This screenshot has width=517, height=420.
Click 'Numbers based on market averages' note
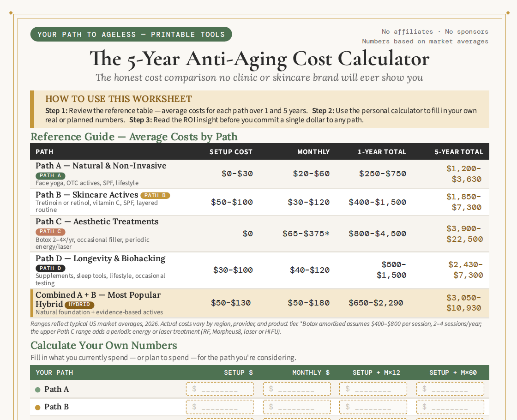425,42
